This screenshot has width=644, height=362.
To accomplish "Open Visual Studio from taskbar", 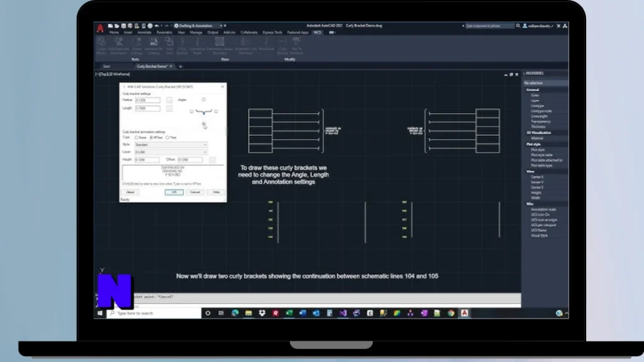I will point(343,313).
